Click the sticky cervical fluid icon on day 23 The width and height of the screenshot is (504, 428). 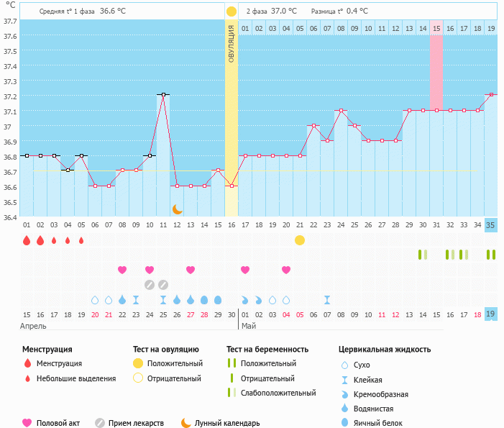327,300
